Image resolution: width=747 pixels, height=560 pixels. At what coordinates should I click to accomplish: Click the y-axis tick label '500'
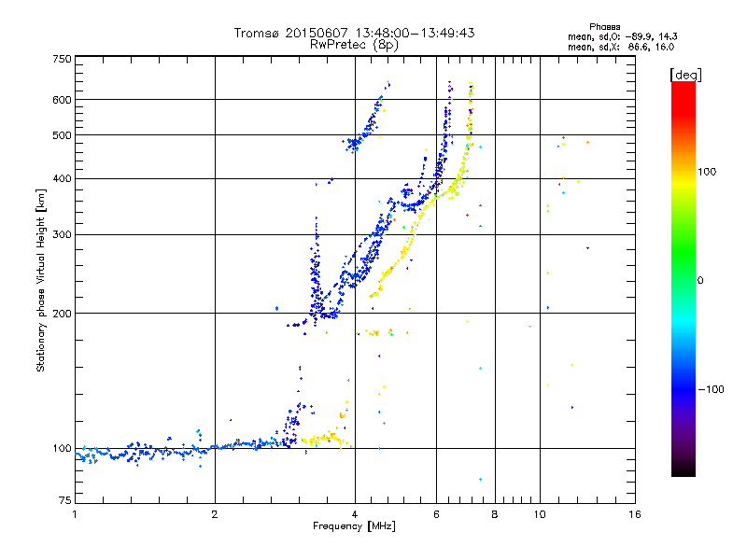coord(62,135)
